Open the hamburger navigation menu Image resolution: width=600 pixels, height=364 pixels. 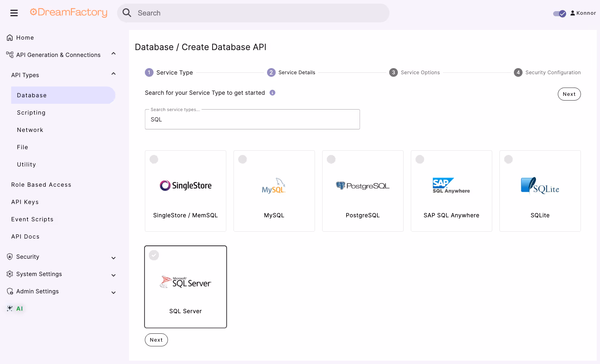[x=14, y=13]
